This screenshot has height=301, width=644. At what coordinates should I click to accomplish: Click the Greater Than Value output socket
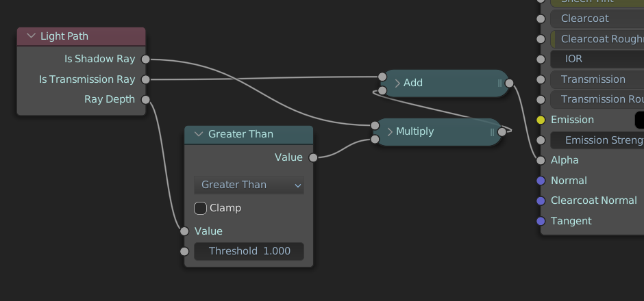click(313, 157)
